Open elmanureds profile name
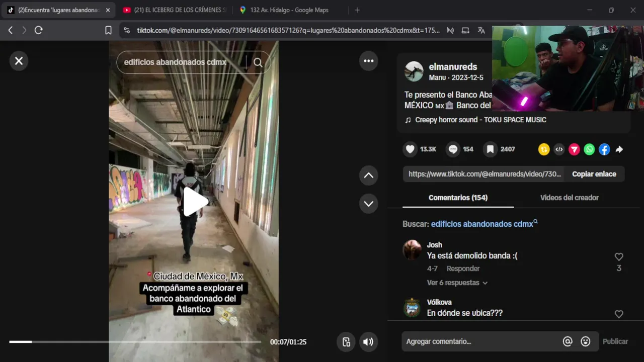644x362 pixels. (453, 67)
